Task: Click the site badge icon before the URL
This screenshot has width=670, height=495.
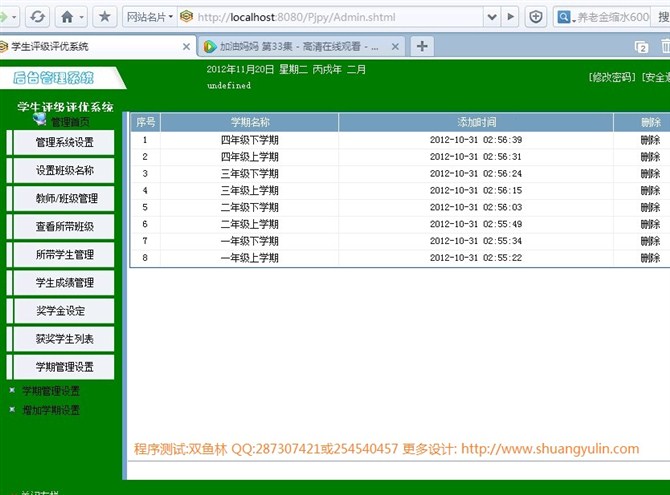Action: click(186, 17)
